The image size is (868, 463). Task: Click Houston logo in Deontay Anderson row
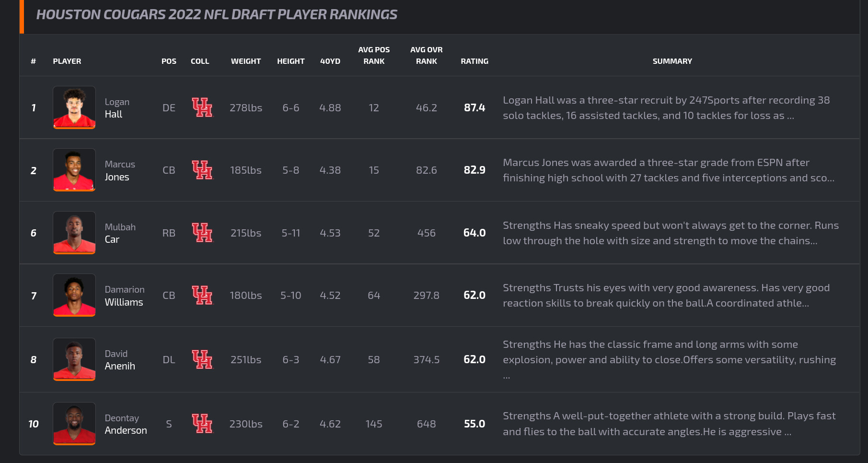[x=202, y=424]
